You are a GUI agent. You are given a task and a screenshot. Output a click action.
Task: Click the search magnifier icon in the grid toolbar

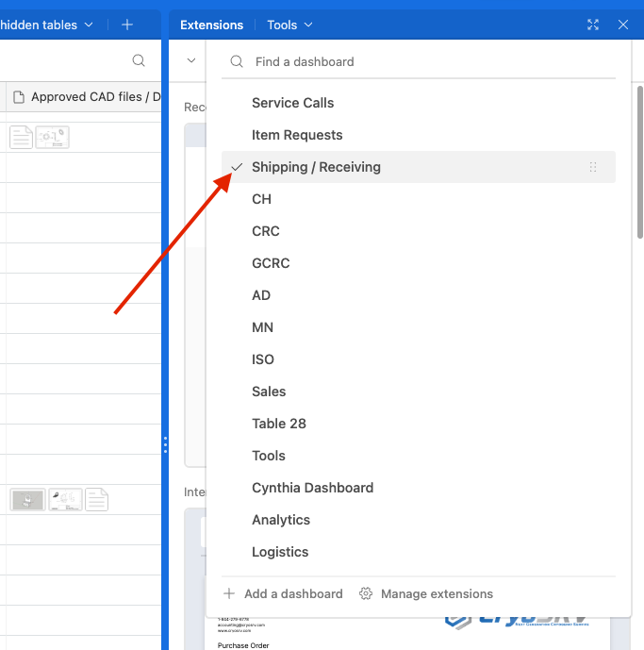tap(139, 61)
